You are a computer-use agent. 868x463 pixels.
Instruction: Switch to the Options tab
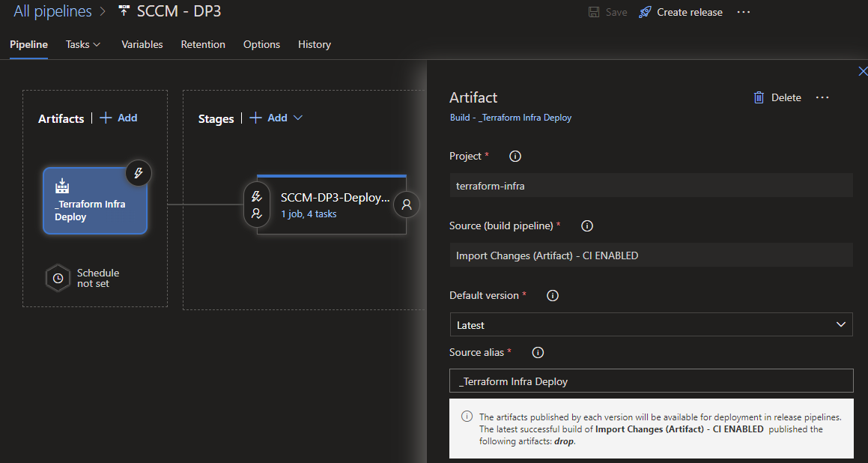pyautogui.click(x=262, y=44)
